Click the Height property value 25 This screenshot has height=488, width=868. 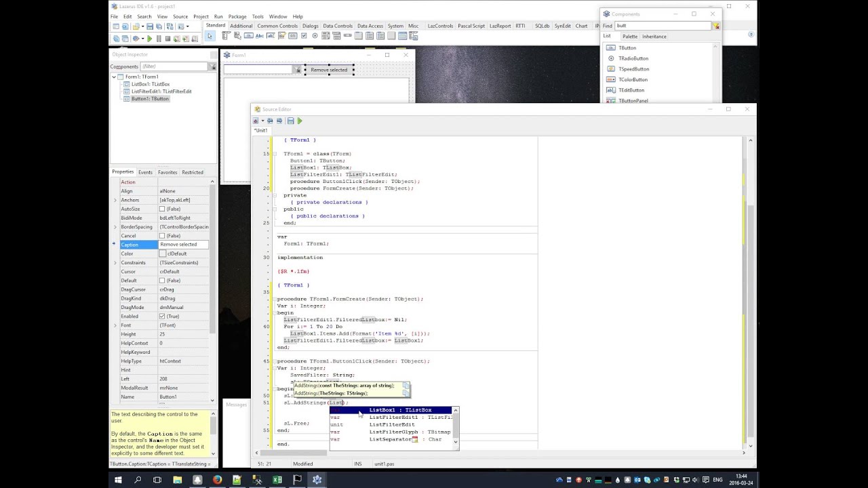click(x=183, y=334)
